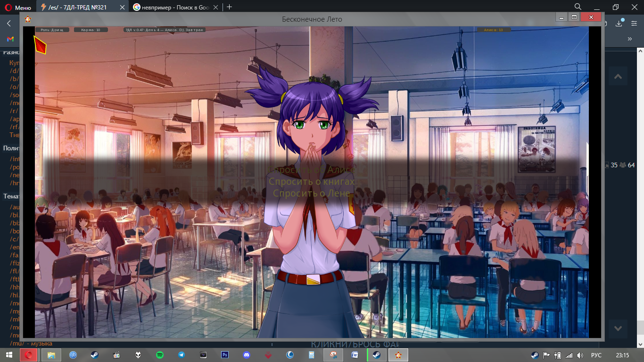The image size is (644, 362).
Task: Restore down the Opera browser window
Action: 616,7
